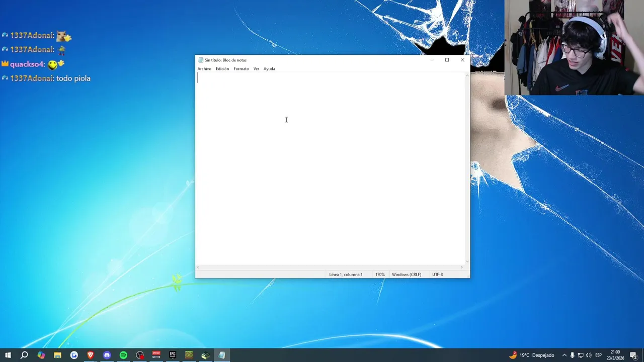Maximize the Bloc de notas window

point(447,60)
